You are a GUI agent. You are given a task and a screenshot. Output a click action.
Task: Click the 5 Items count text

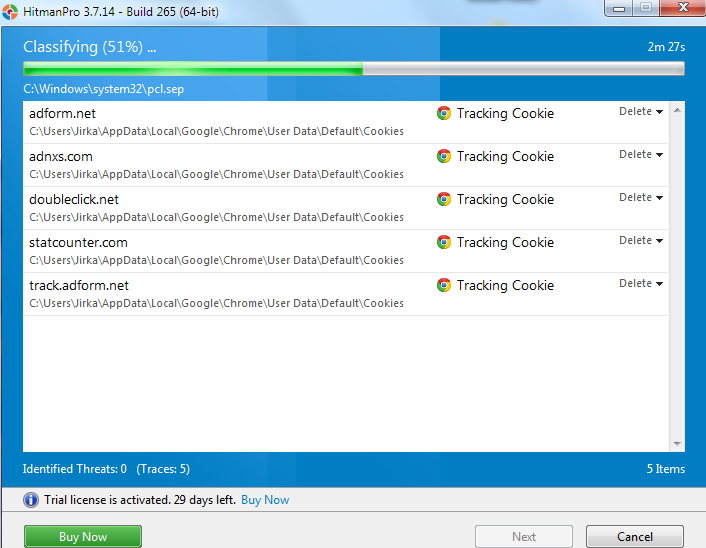coord(665,469)
